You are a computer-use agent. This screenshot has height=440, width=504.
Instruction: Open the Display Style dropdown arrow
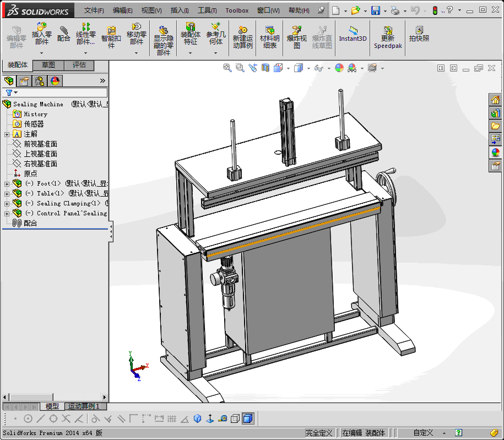pyautogui.click(x=307, y=68)
